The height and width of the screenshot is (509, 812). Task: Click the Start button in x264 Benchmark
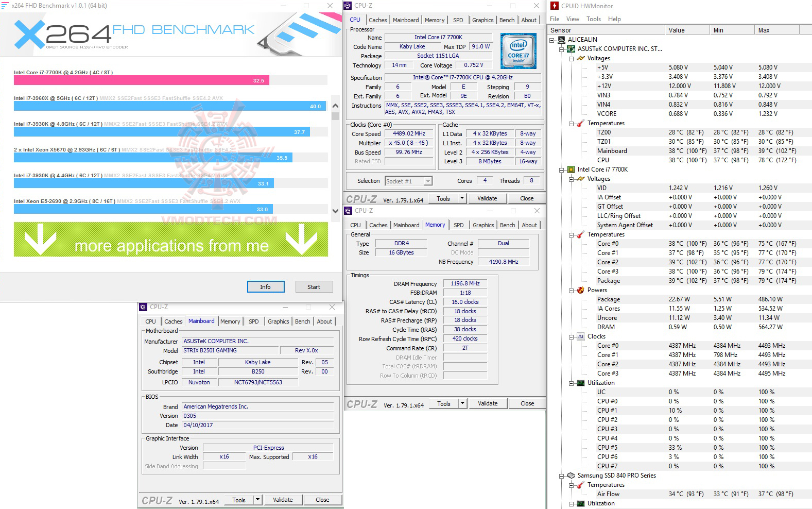click(314, 287)
